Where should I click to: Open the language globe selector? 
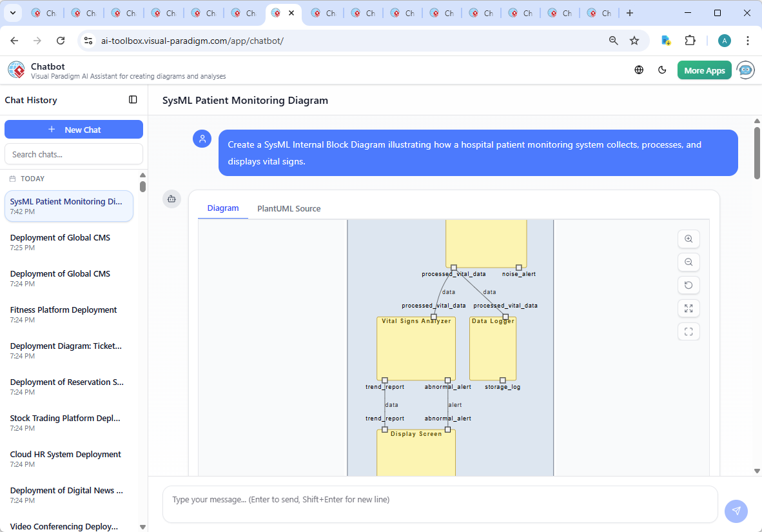[639, 70]
